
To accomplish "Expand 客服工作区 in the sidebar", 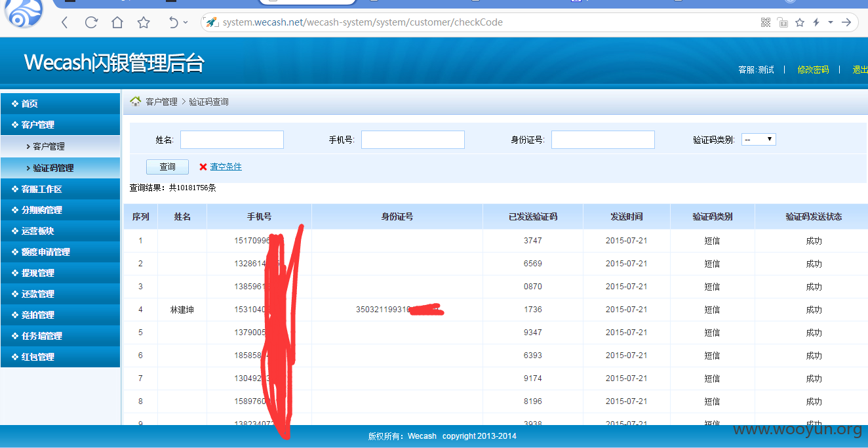I will (x=60, y=189).
